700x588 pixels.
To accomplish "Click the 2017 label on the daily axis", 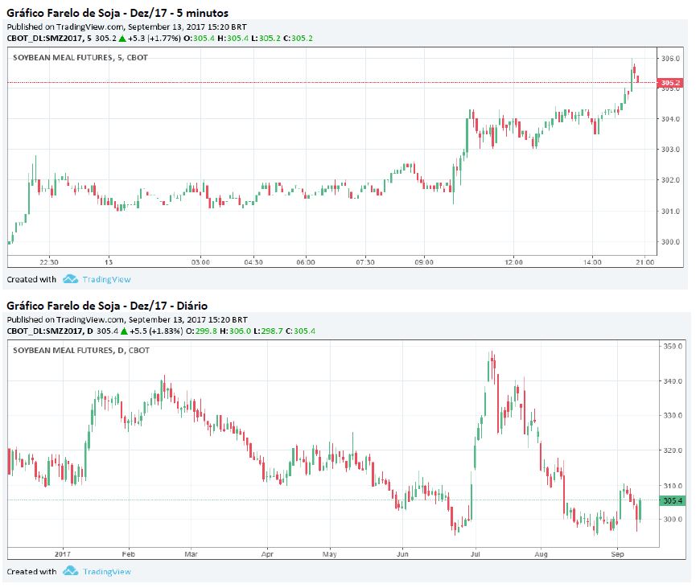I will 64,554.
